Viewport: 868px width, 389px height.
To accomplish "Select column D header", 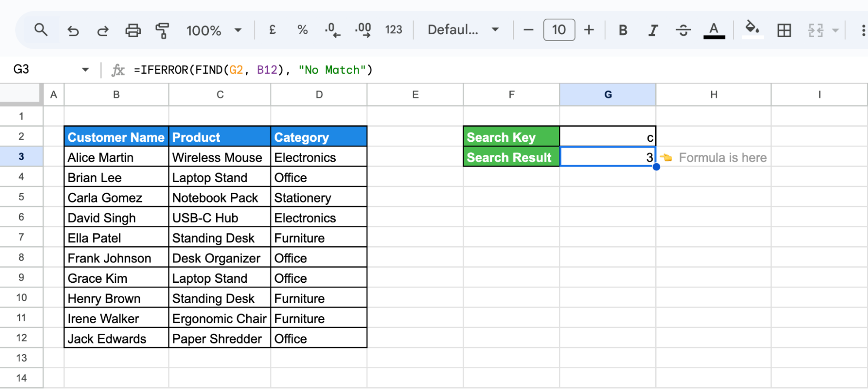I will (x=319, y=95).
